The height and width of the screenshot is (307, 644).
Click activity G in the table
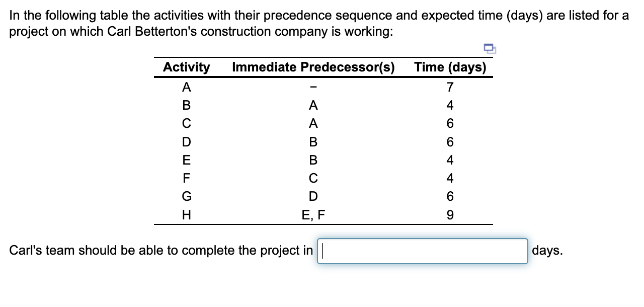[x=187, y=195]
